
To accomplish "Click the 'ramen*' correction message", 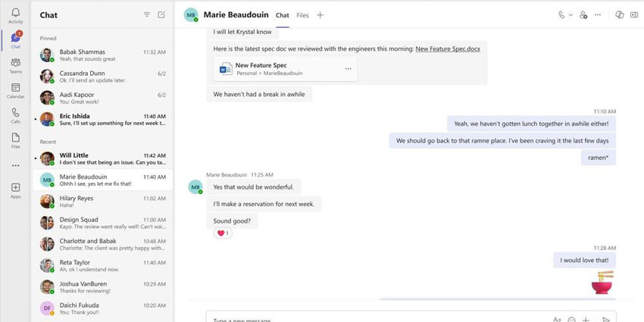I will [599, 158].
